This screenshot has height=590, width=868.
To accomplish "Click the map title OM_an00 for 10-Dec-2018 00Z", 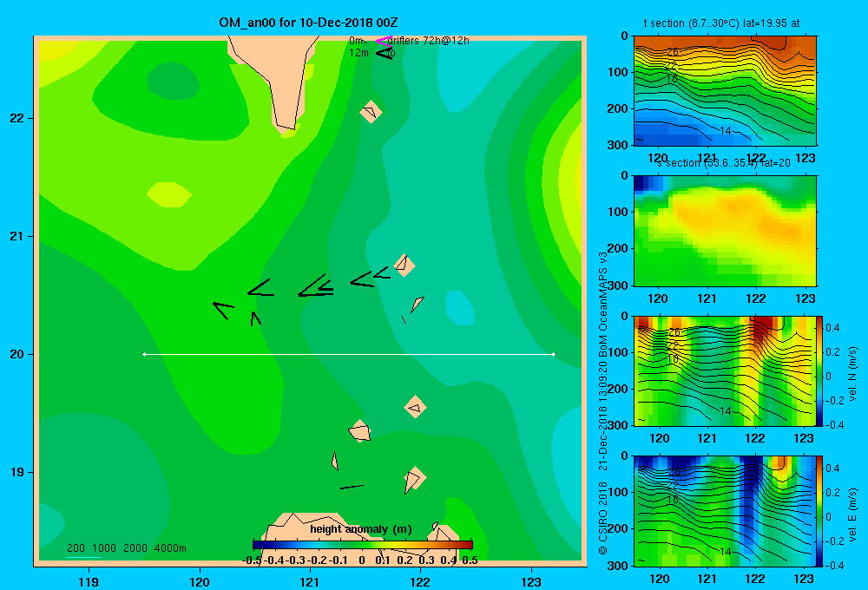I will (308, 23).
